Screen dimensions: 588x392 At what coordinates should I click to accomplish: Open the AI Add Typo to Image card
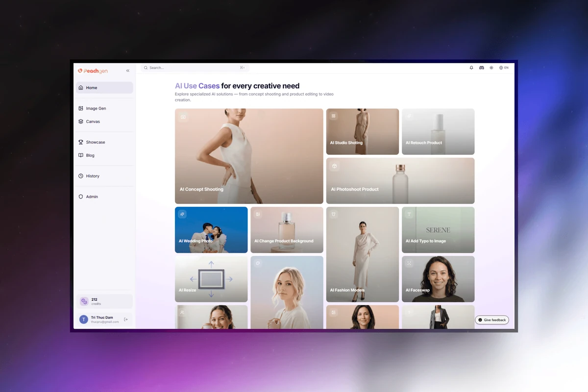click(x=438, y=230)
